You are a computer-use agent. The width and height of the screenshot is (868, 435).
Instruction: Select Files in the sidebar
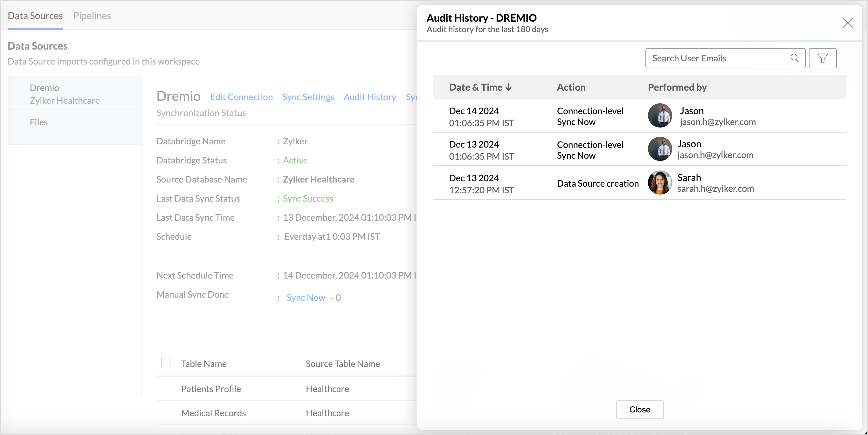point(38,122)
